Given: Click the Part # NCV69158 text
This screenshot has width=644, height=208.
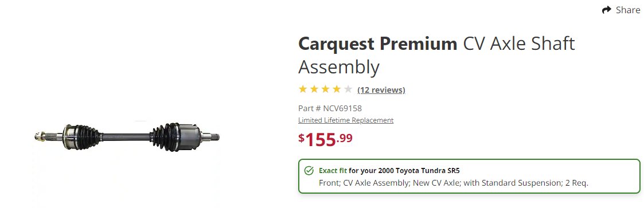Looking at the screenshot, I should (330, 108).
